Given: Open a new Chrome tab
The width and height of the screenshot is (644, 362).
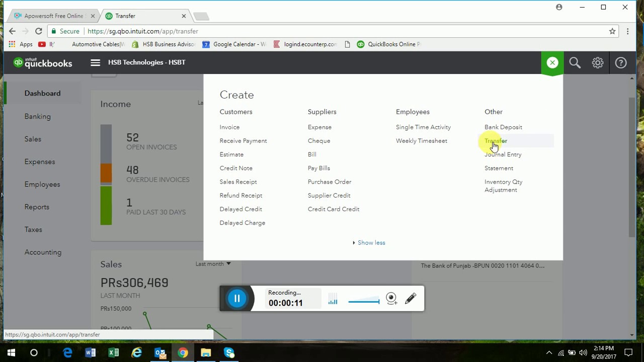Looking at the screenshot, I should pos(201,17).
